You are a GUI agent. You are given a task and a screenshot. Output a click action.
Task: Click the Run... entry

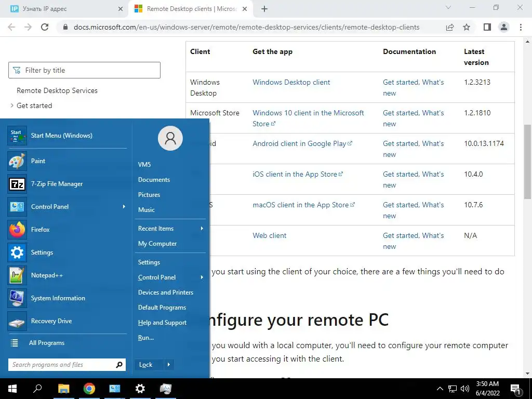(x=146, y=338)
